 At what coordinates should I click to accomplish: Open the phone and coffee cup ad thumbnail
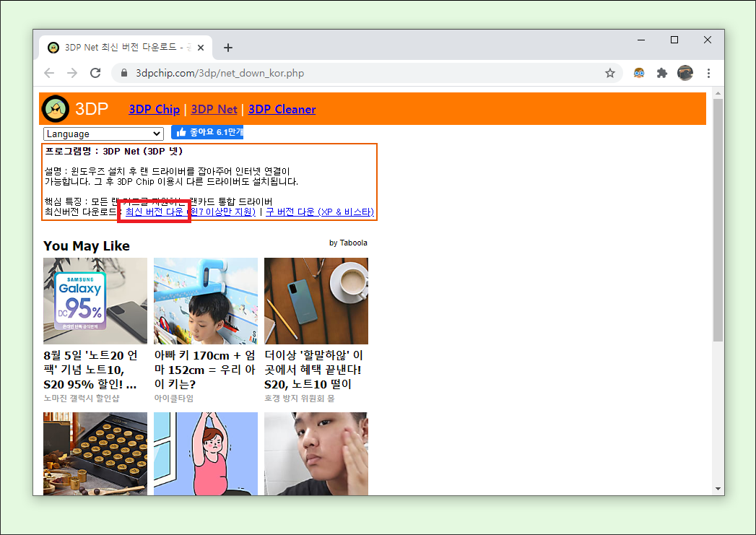tap(316, 301)
